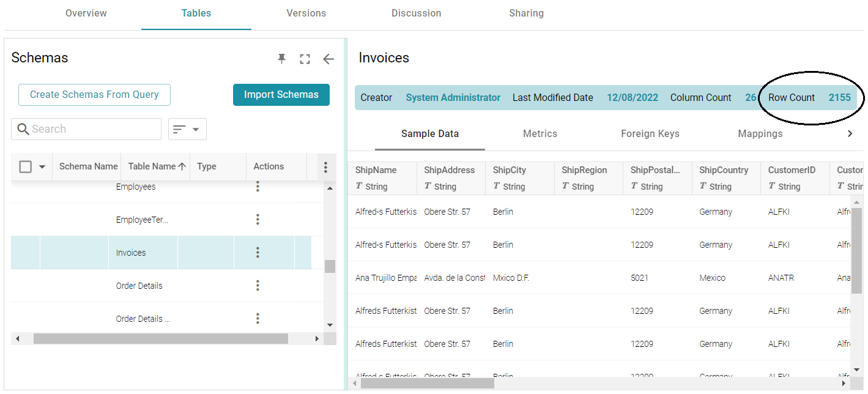Show more tabs with right chevron
This screenshot has height=394, width=868.
pos(850,133)
